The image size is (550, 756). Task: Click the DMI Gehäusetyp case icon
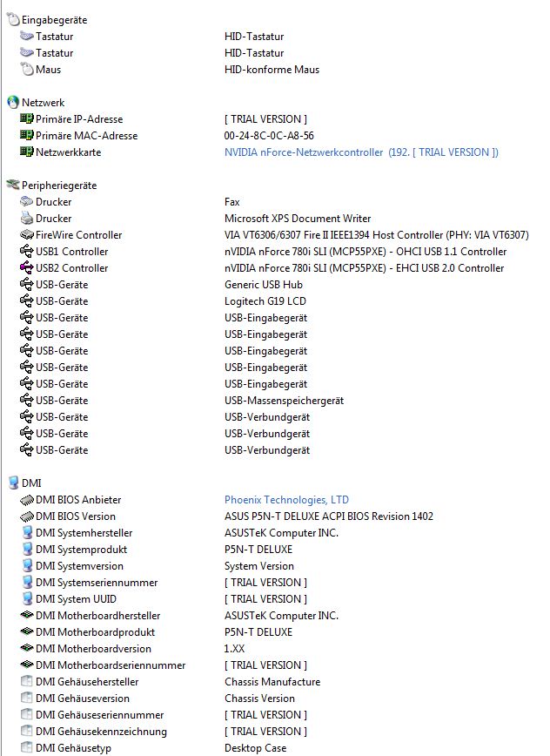[26, 748]
